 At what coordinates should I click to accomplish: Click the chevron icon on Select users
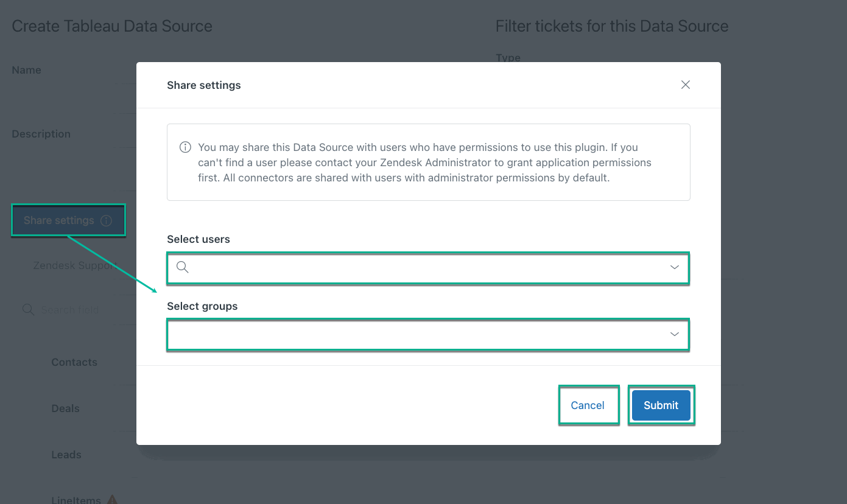pos(674,267)
